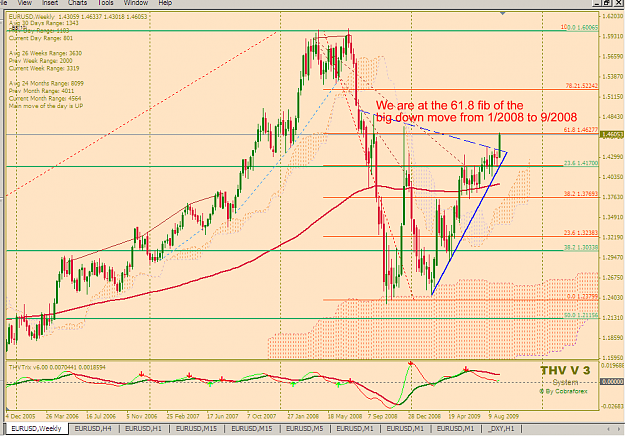This screenshot has width=625, height=436.
Task: Click the 'Current Month Range: 4564' text
Action: (x=45, y=98)
